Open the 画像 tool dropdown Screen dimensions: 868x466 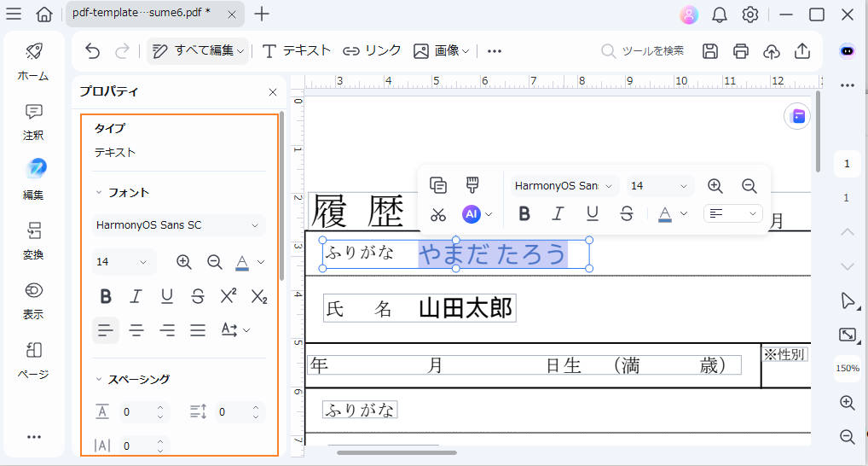(x=441, y=51)
